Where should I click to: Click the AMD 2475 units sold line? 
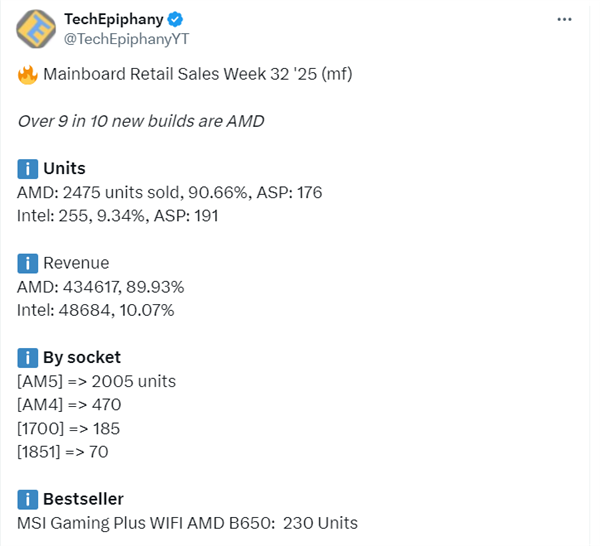pos(170,192)
